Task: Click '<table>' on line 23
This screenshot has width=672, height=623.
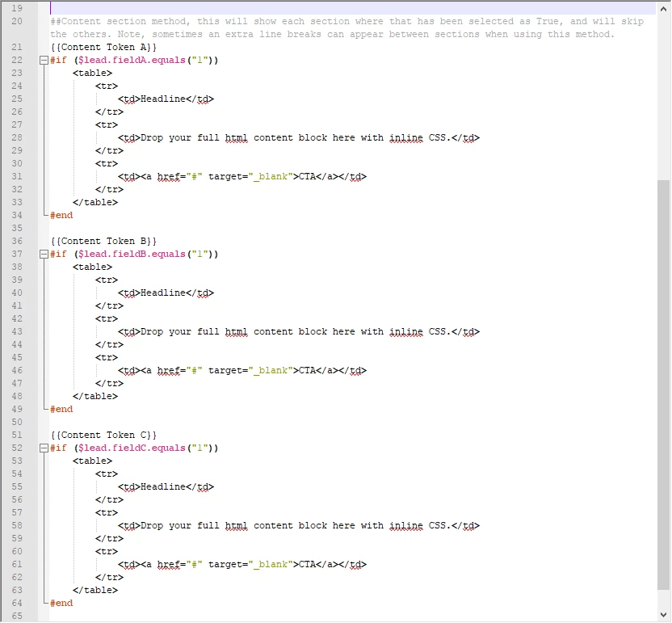Action: [x=93, y=73]
